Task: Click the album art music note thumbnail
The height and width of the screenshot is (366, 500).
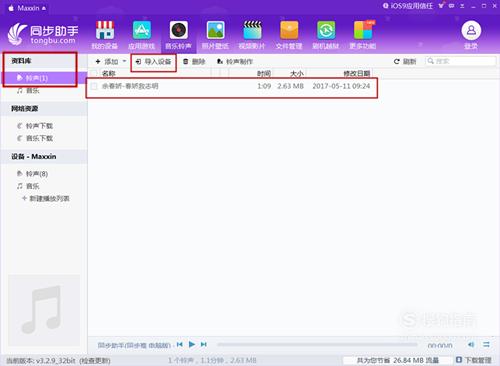Action: 44,310
